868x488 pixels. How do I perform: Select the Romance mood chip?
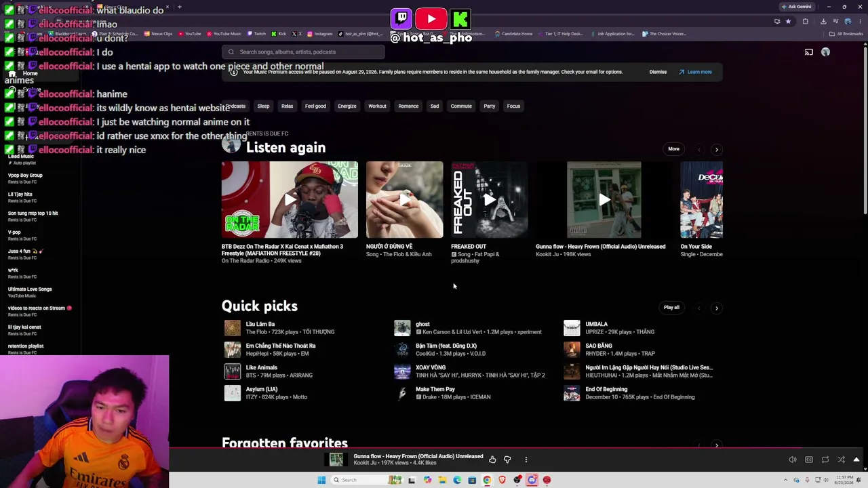click(408, 106)
